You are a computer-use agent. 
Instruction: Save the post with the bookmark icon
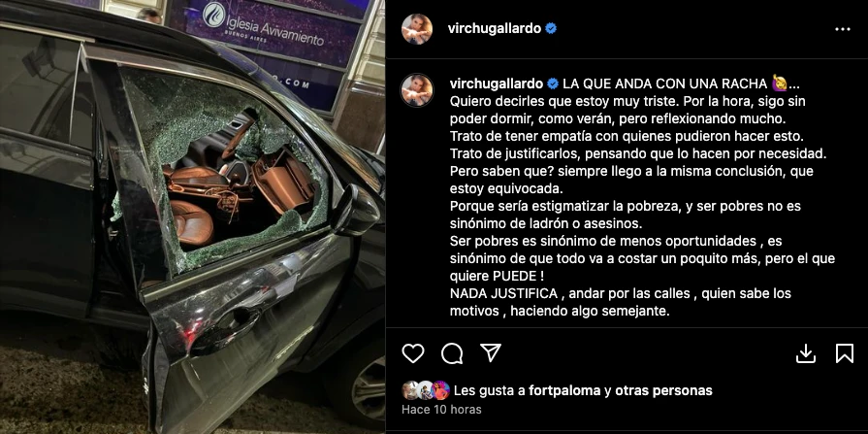point(844,353)
